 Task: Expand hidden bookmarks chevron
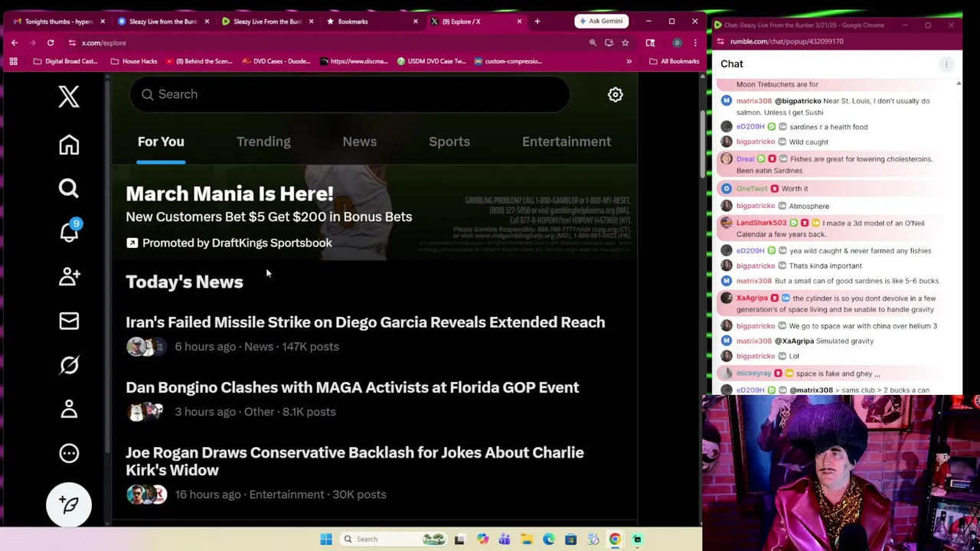coord(629,61)
